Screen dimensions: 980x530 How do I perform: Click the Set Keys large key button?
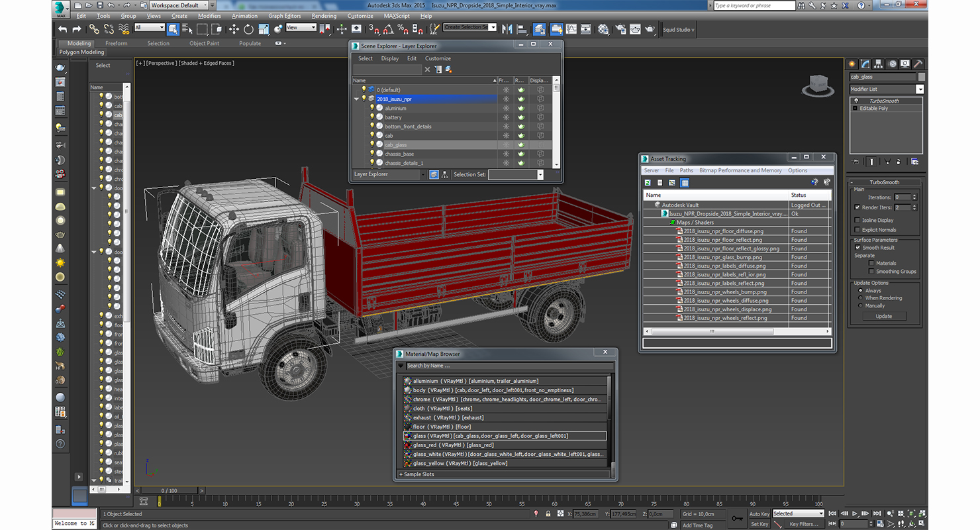(x=737, y=518)
